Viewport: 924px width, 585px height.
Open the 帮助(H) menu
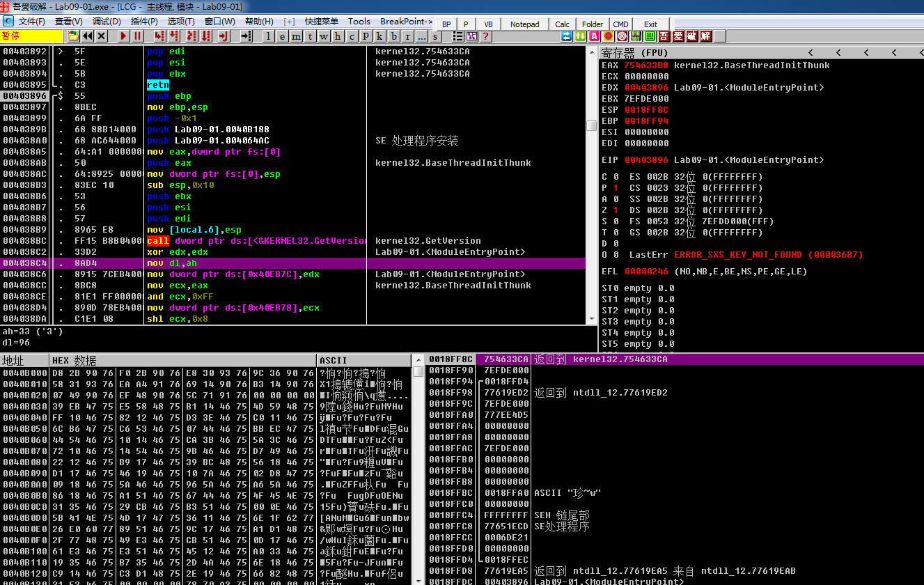click(x=259, y=22)
